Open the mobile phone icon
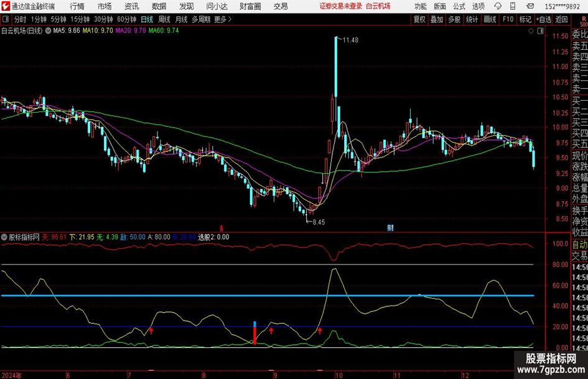 (513, 6)
